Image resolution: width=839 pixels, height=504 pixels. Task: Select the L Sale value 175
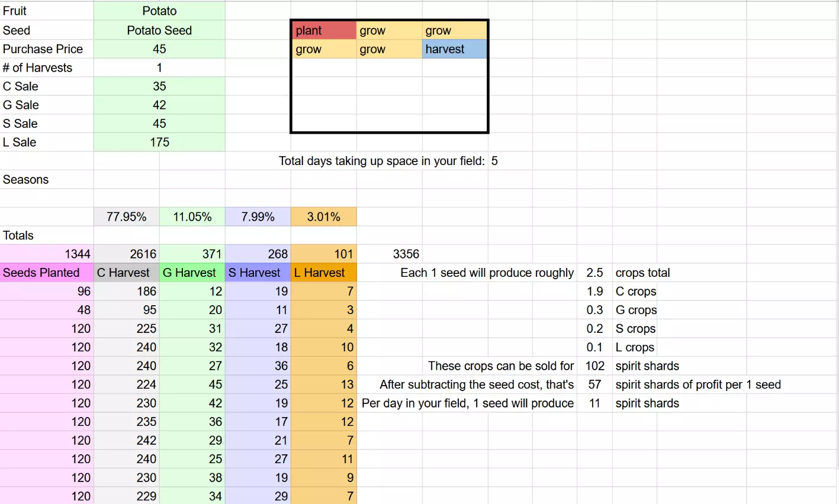pos(159,143)
